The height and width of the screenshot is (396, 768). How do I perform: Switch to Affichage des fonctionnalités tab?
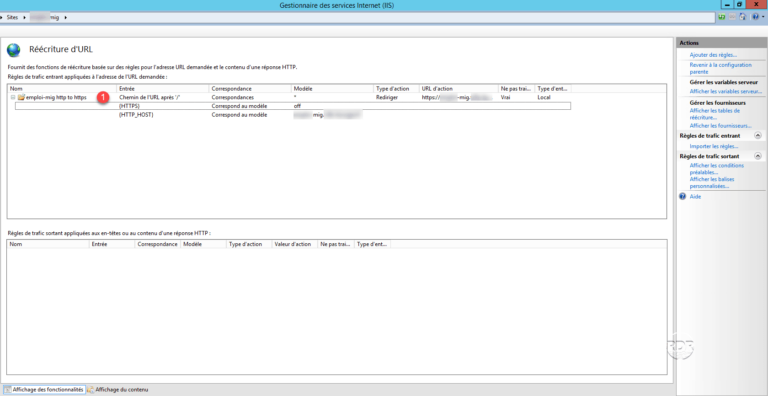pos(44,389)
